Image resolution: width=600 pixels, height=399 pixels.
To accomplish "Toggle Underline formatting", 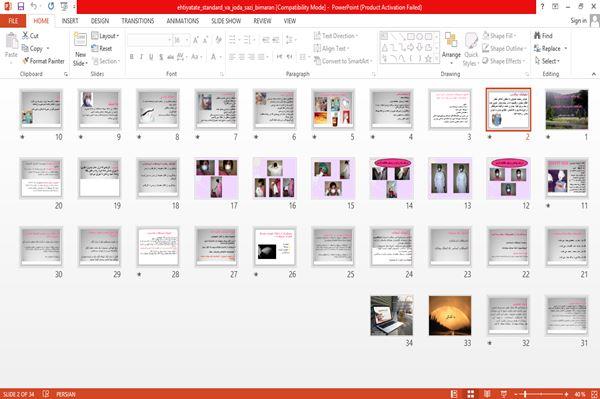I will click(151, 57).
